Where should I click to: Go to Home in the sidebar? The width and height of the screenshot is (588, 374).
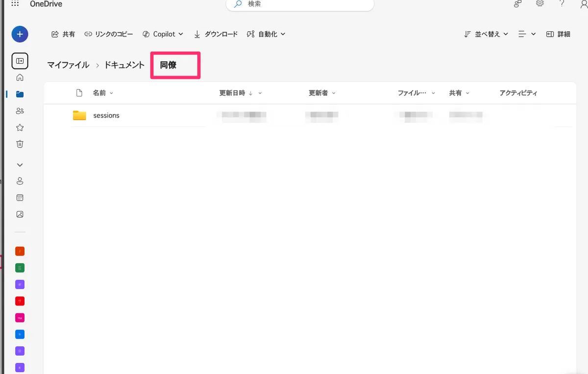click(20, 77)
